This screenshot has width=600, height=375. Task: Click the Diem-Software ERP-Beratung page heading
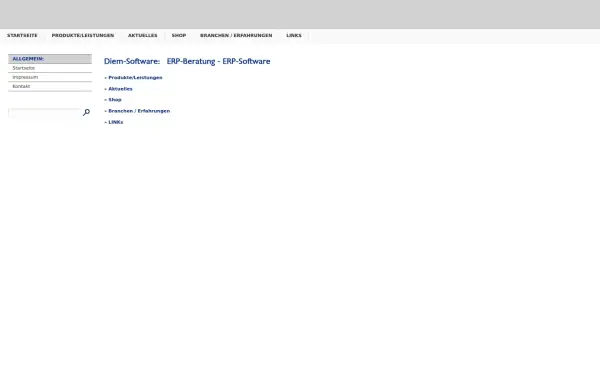click(187, 61)
